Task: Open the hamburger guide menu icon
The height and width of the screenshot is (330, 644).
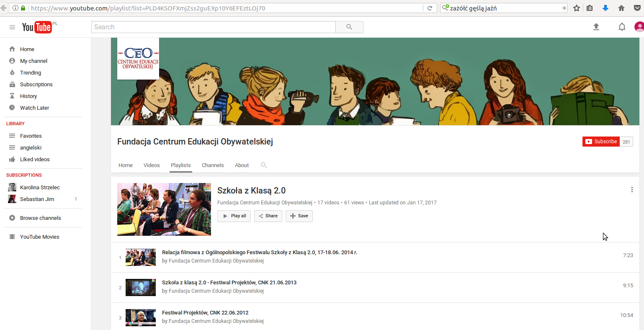Action: coord(12,27)
